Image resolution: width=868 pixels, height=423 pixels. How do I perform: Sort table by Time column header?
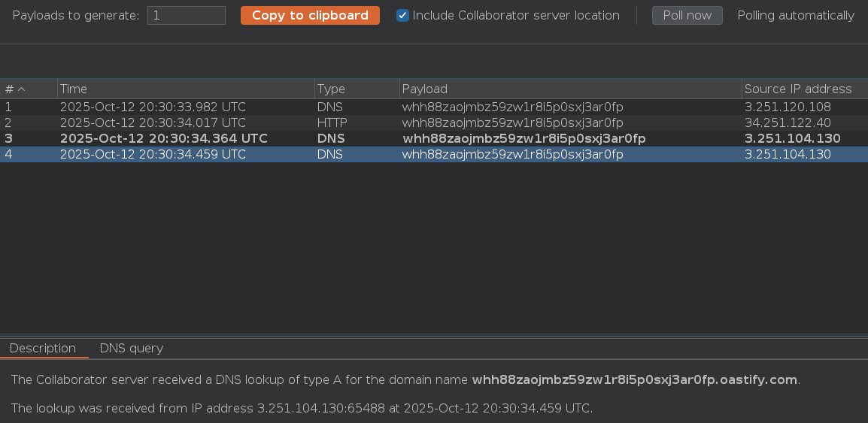pyautogui.click(x=185, y=89)
